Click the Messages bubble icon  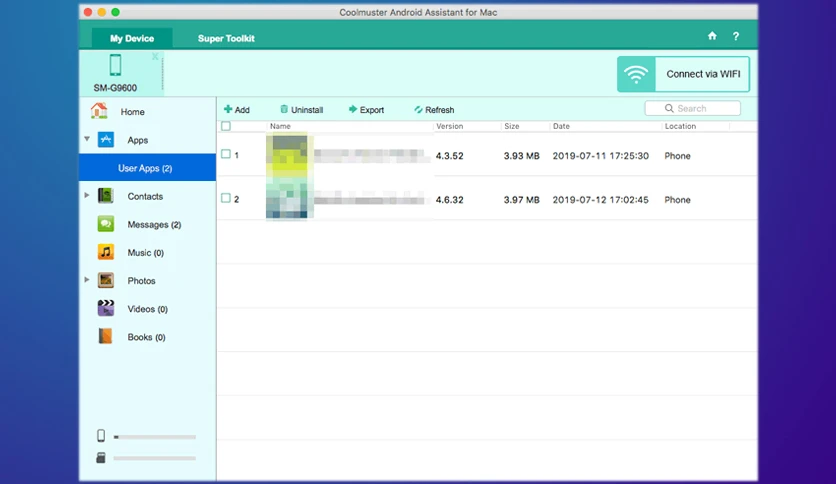click(106, 224)
